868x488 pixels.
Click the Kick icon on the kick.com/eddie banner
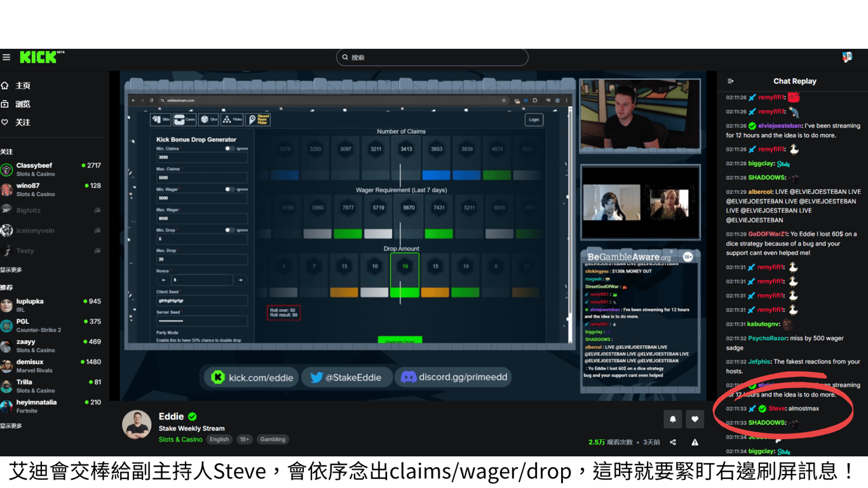[x=217, y=377]
